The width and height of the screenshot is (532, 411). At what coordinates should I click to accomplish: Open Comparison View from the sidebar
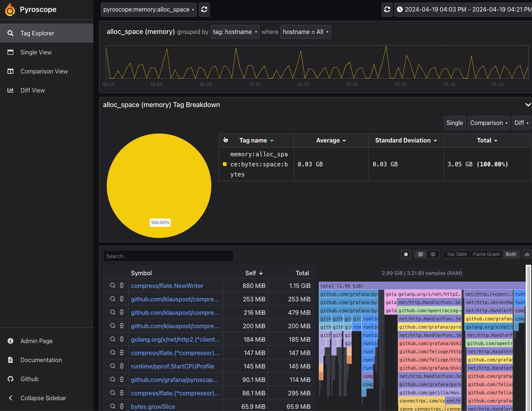point(44,71)
